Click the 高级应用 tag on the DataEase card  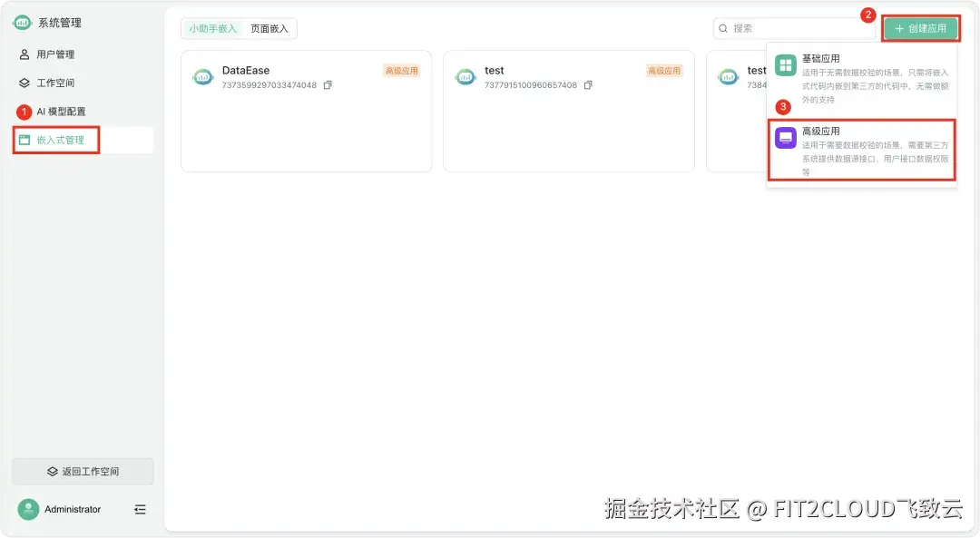point(401,71)
